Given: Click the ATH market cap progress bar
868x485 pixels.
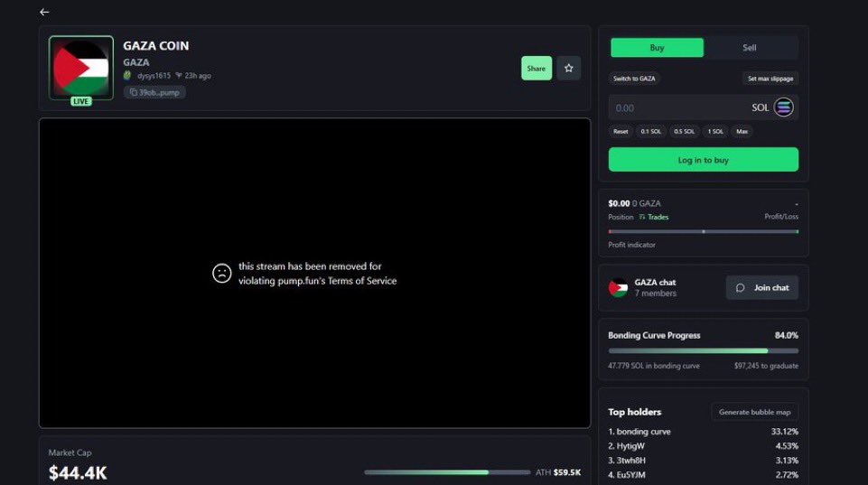Looking at the screenshot, I should 447,472.
